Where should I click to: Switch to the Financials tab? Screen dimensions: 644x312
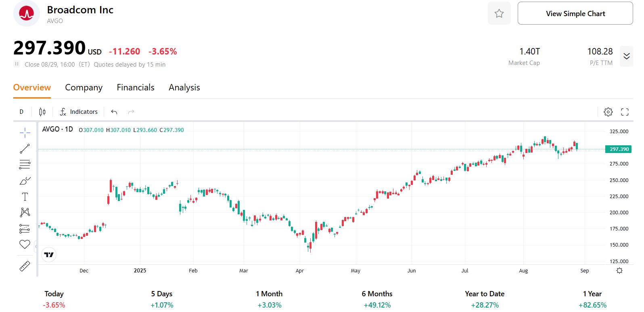click(x=135, y=87)
